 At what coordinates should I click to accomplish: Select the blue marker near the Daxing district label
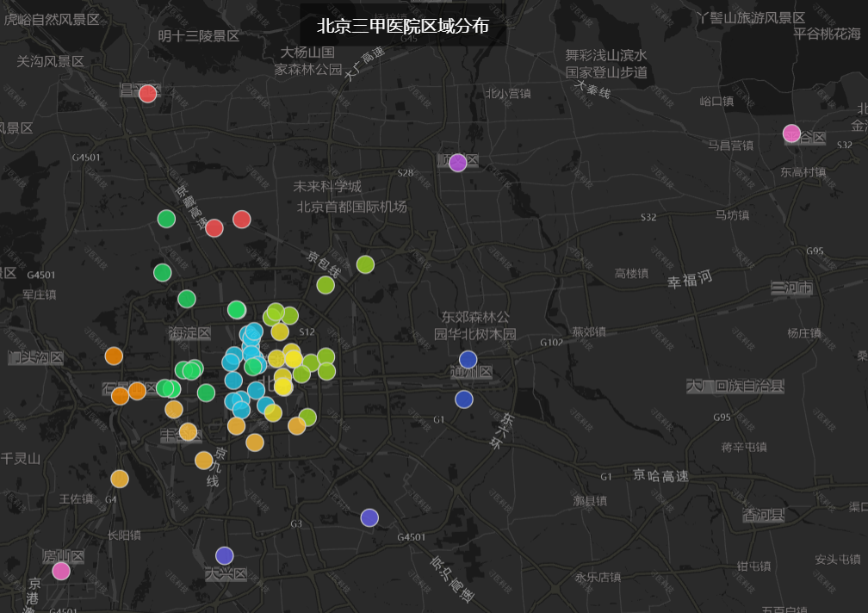(x=226, y=555)
